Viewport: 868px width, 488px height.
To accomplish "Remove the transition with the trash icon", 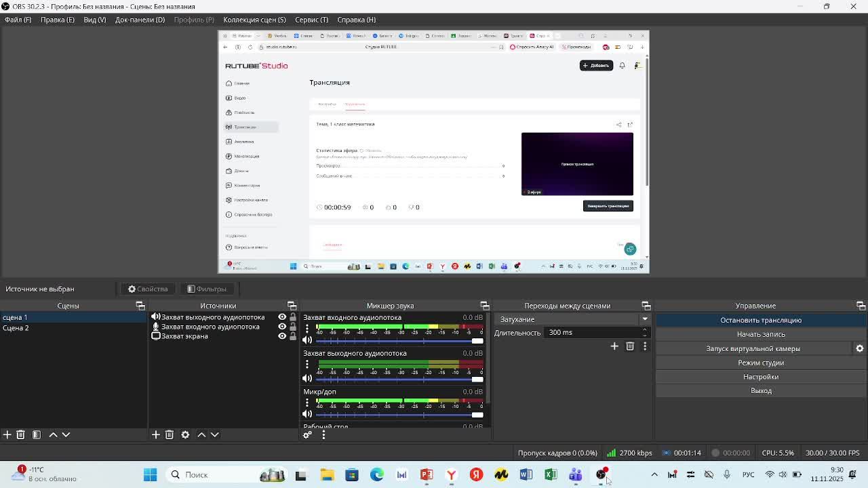I will click(x=630, y=346).
